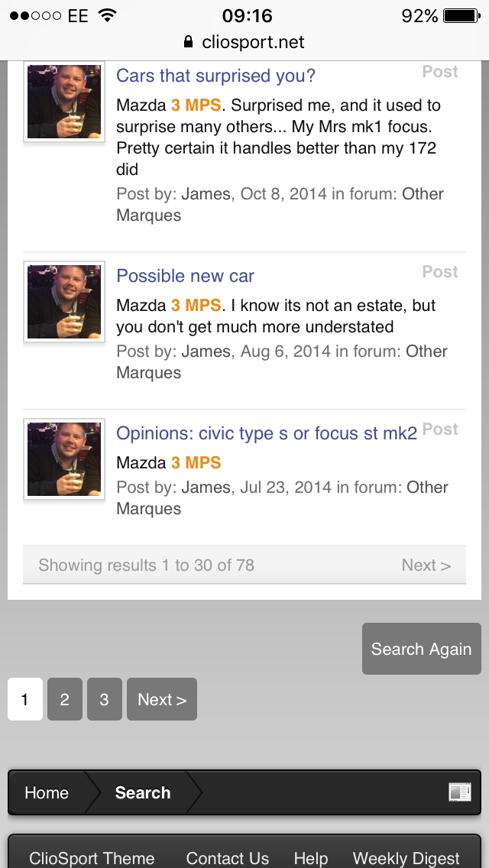Open the Contact Us footer link
This screenshot has width=489, height=868.
pyautogui.click(x=228, y=859)
